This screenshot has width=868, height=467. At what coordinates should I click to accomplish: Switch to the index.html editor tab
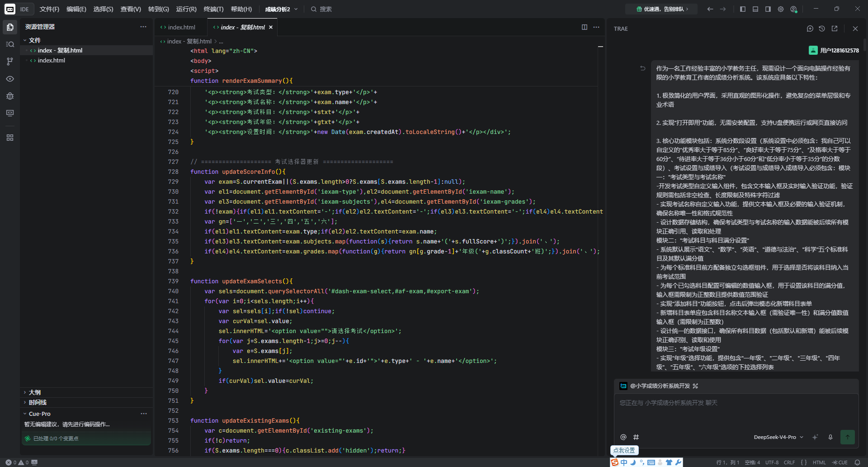tap(181, 27)
